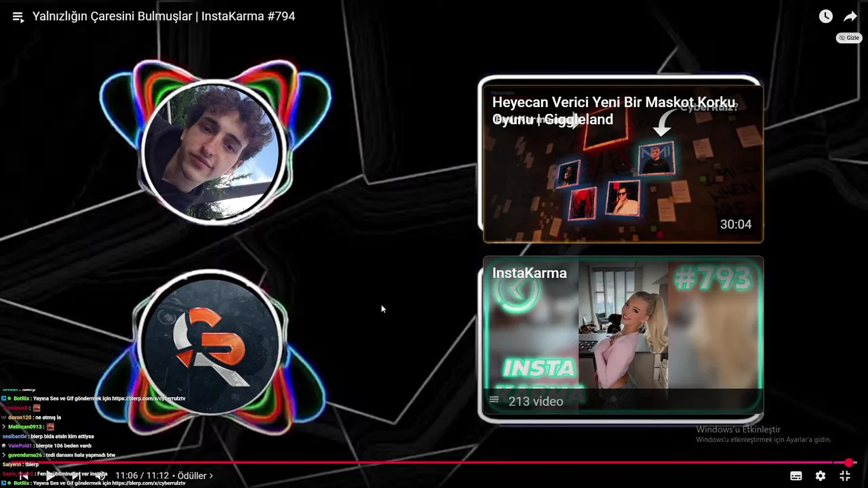Image resolution: width=868 pixels, height=488 pixels.
Task: Open the video title link InstaKarma #794
Action: coord(163,16)
